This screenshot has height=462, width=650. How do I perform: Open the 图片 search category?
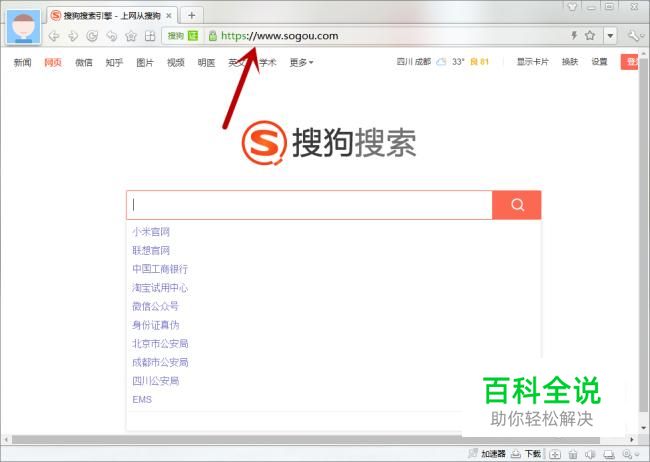click(x=145, y=62)
